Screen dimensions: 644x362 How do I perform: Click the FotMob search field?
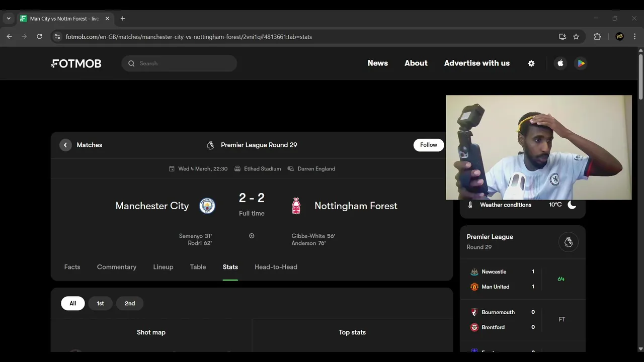179,63
